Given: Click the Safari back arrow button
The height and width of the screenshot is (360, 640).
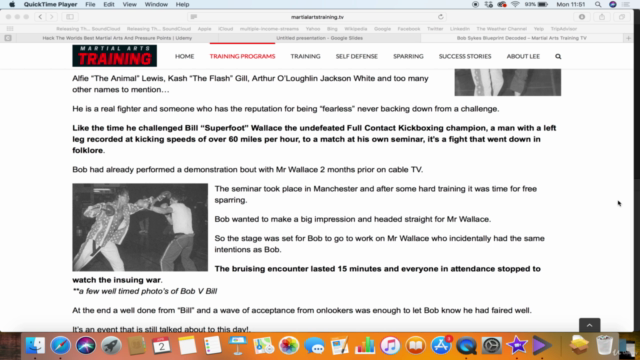Looking at the screenshot, I should pyautogui.click(x=40, y=17).
